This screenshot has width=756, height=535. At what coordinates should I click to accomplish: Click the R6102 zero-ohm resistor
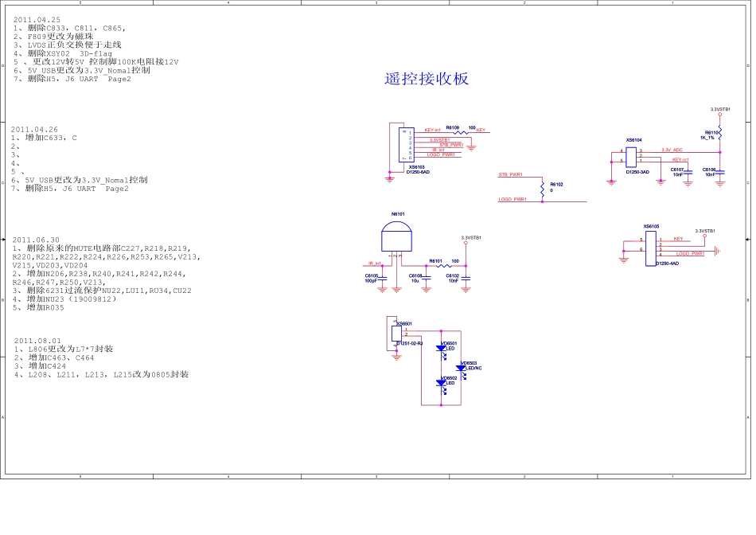pyautogui.click(x=542, y=189)
